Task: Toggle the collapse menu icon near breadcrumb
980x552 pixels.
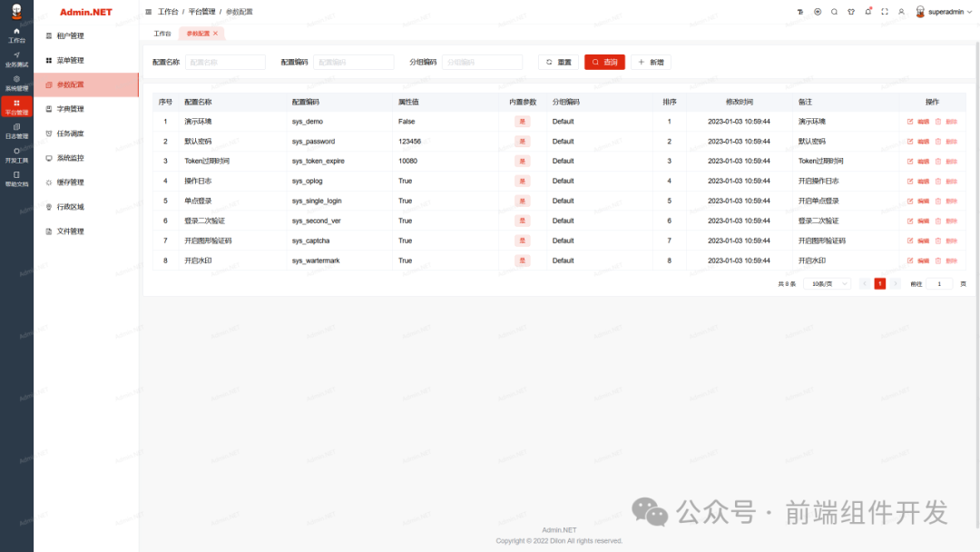Action: pos(147,12)
